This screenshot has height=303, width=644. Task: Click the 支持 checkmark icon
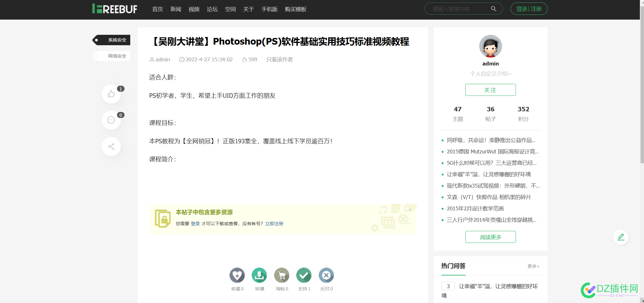pyautogui.click(x=304, y=275)
